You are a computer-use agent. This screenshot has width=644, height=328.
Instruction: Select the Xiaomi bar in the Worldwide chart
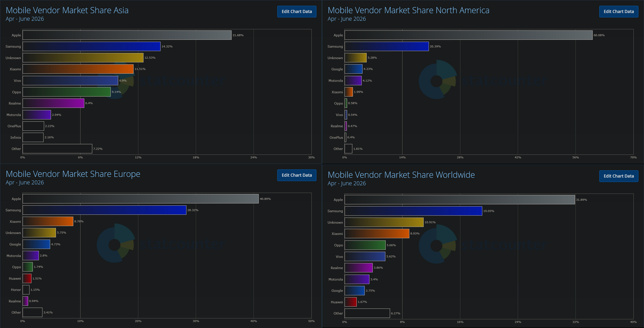point(377,234)
